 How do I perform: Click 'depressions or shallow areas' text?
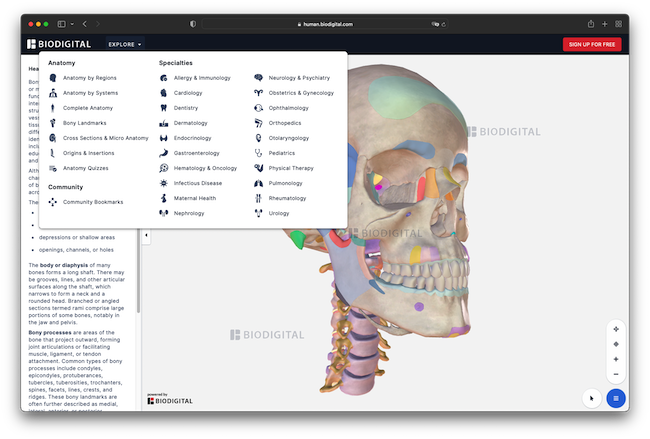[x=77, y=238]
